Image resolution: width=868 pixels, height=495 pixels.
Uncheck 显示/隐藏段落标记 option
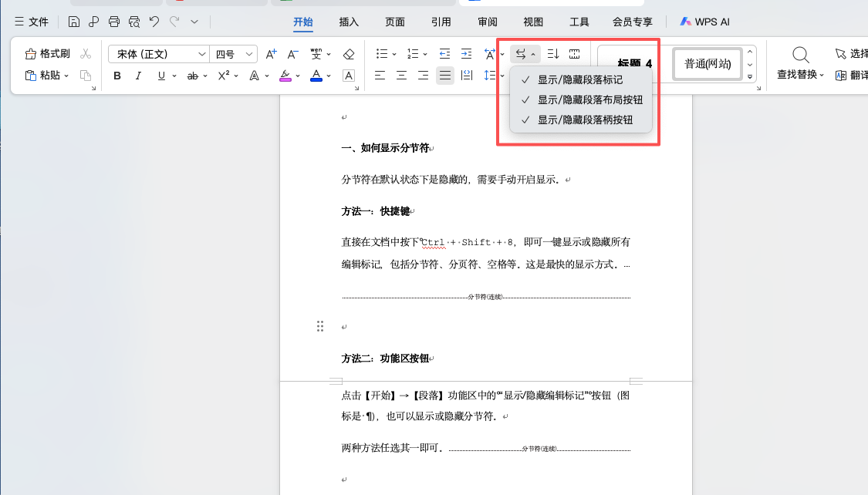[x=580, y=79]
